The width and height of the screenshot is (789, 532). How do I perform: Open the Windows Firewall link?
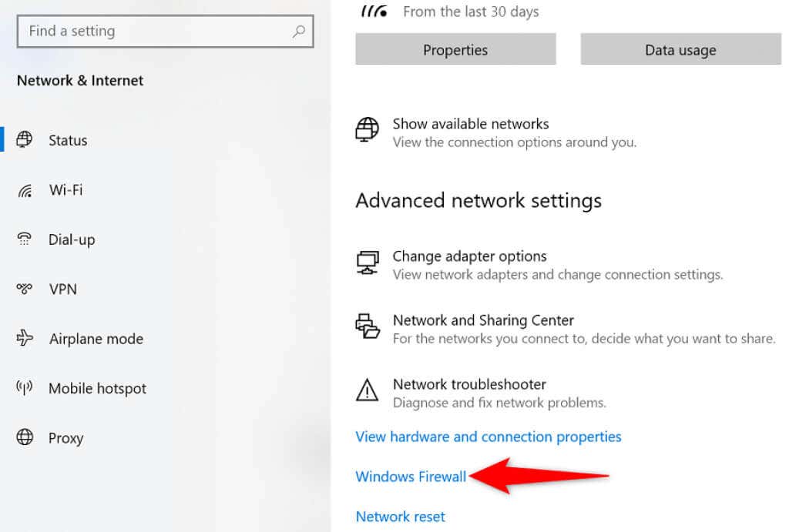(411, 477)
